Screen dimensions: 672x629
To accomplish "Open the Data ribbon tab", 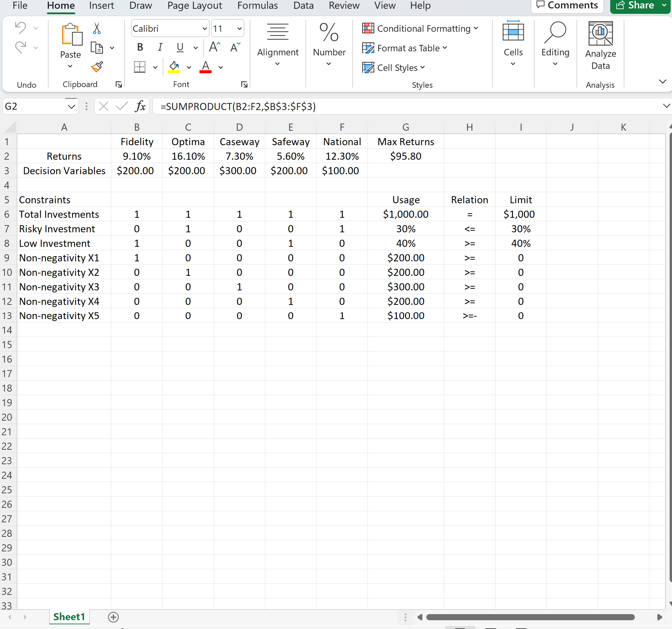I will pyautogui.click(x=303, y=6).
